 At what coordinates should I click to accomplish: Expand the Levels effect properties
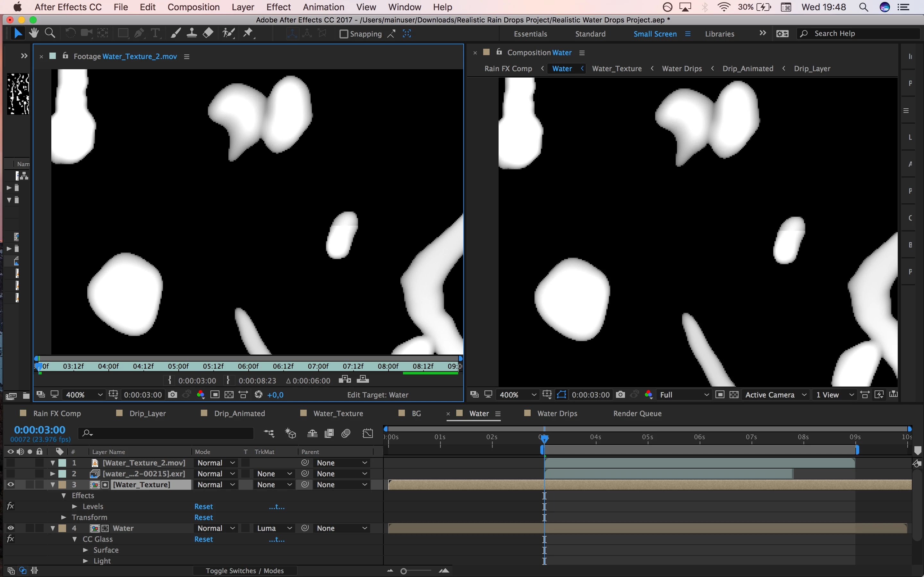tap(75, 506)
